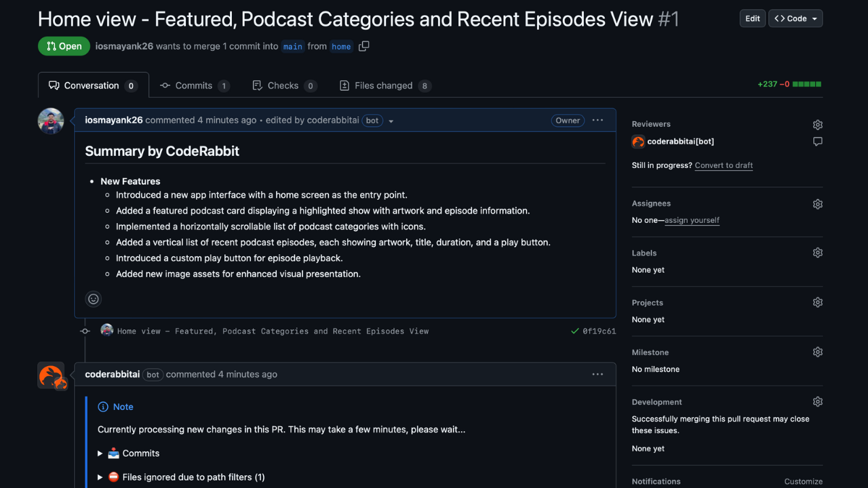Click the Projects sidebar heading
This screenshot has height=488, width=868.
(648, 302)
